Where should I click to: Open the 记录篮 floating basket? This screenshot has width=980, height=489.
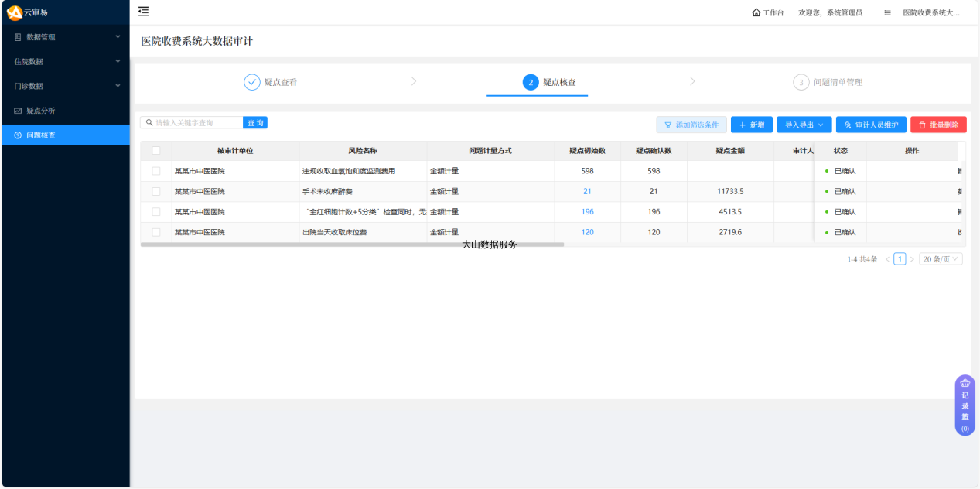[965, 405]
